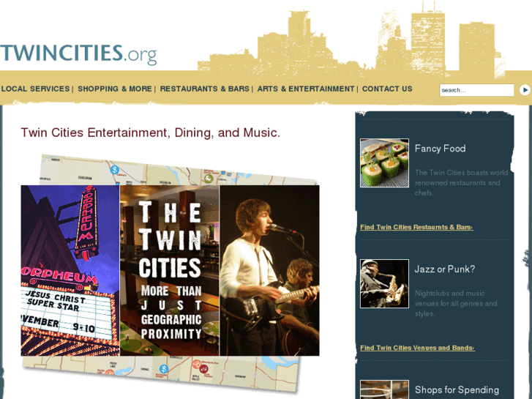Click the guitarist singing photo

tap(270, 270)
